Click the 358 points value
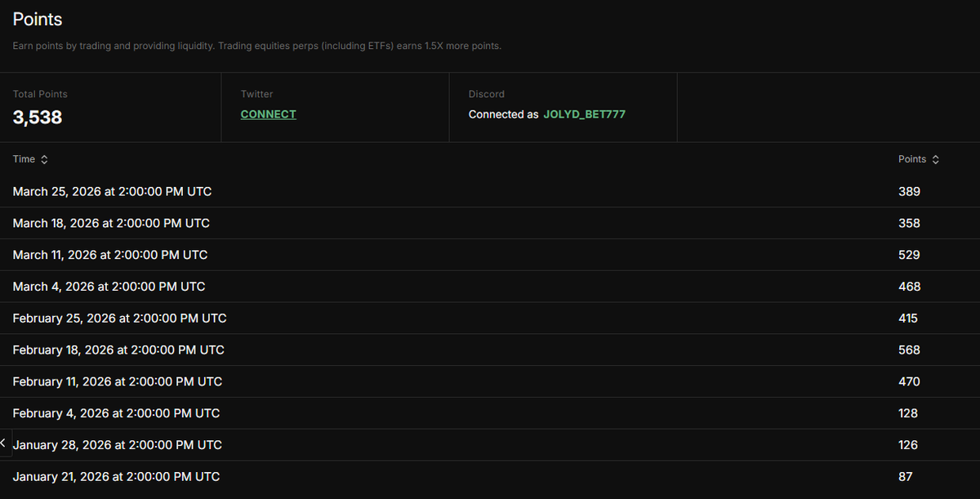 pyautogui.click(x=909, y=223)
